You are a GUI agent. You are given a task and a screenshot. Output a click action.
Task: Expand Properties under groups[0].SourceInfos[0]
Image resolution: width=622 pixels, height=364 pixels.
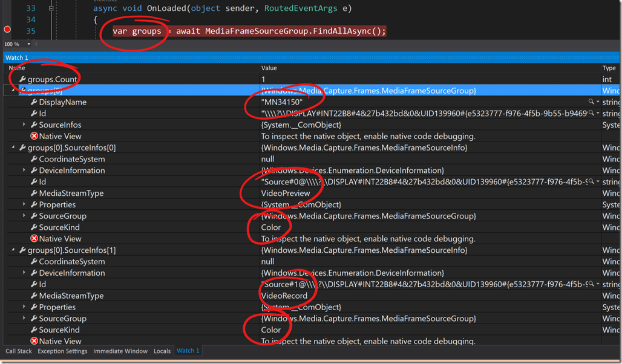[24, 204]
